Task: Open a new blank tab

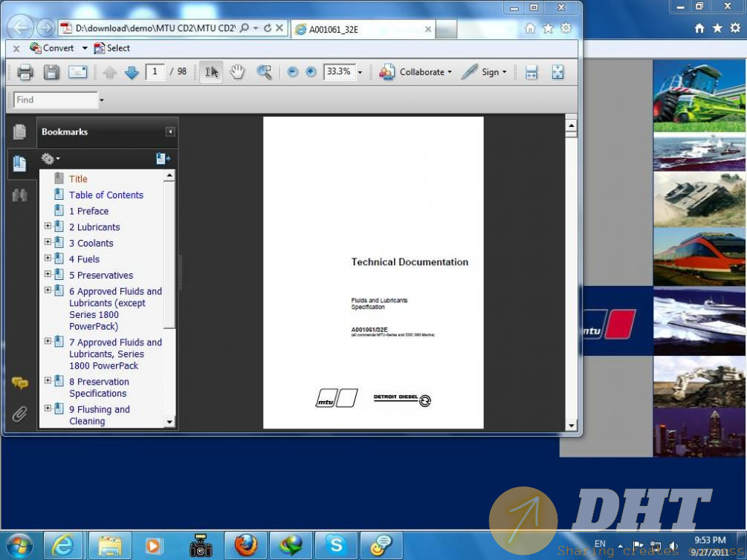Action: 447,30
